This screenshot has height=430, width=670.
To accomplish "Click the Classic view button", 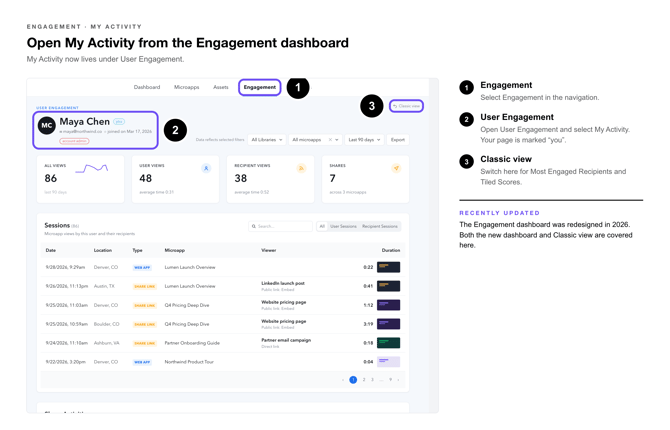I will 406,106.
